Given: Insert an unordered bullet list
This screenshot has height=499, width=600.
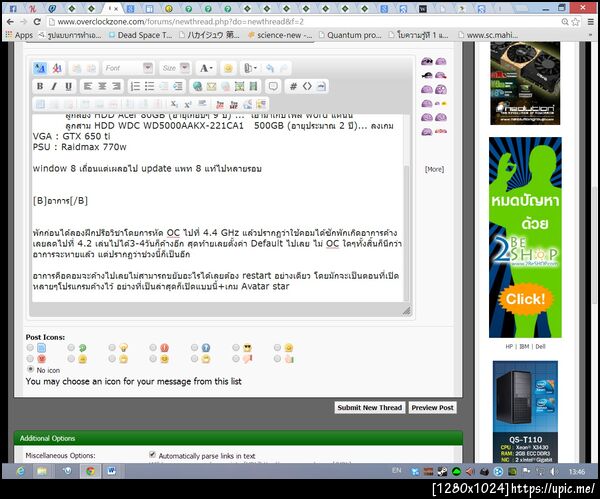Looking at the screenshot, I should coord(149,86).
